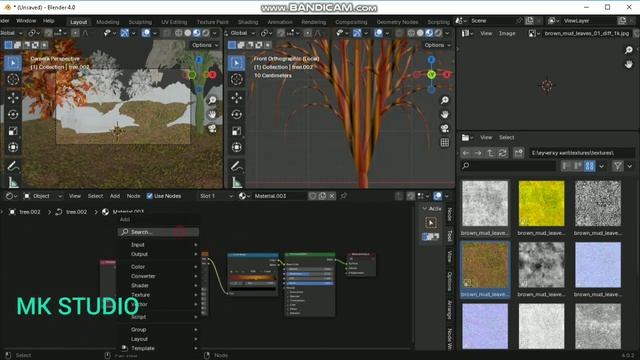The width and height of the screenshot is (640, 360).
Task: Create a new folder in file browser
Action: [x=518, y=153]
